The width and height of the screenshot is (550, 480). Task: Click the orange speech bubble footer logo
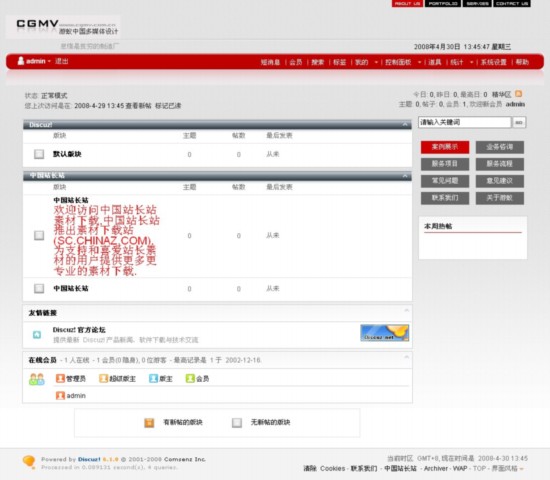point(29,461)
